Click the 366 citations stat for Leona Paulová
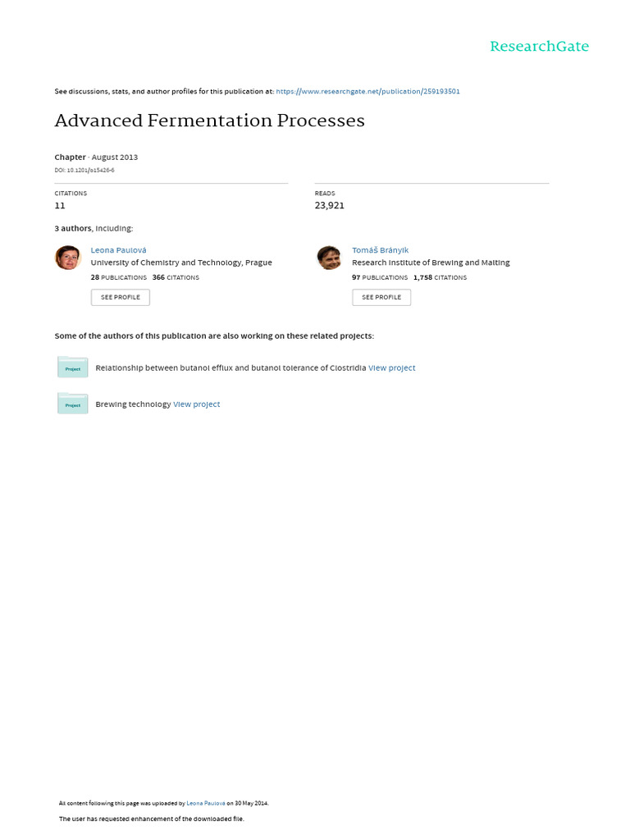Image resolution: width=630 pixels, height=840 pixels. [x=176, y=277]
